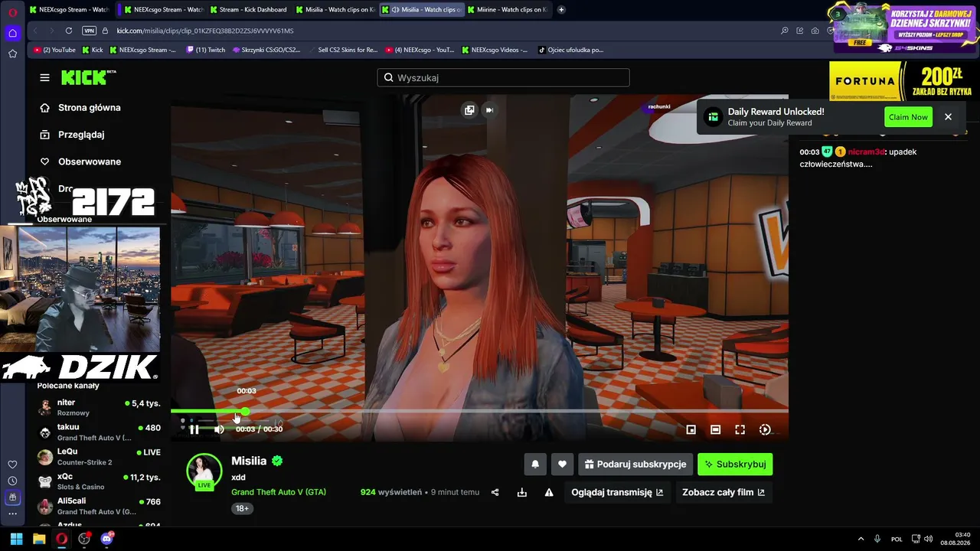Show hidden system tray icons
Viewport: 980px width, 551px height.
(861, 539)
